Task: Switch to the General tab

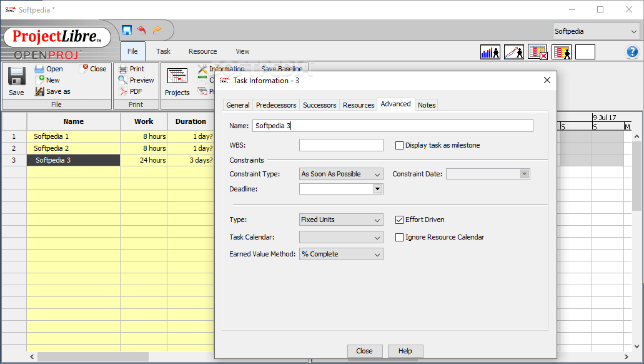Action: 238,105
